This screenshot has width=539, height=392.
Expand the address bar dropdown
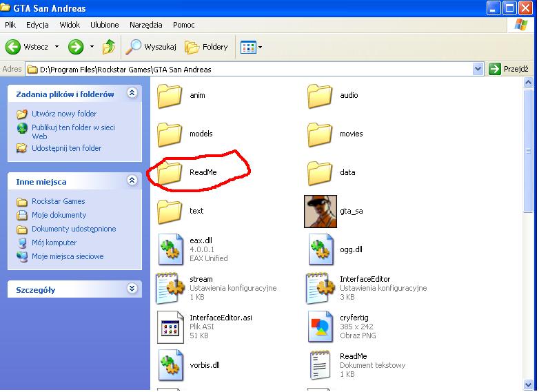point(478,69)
